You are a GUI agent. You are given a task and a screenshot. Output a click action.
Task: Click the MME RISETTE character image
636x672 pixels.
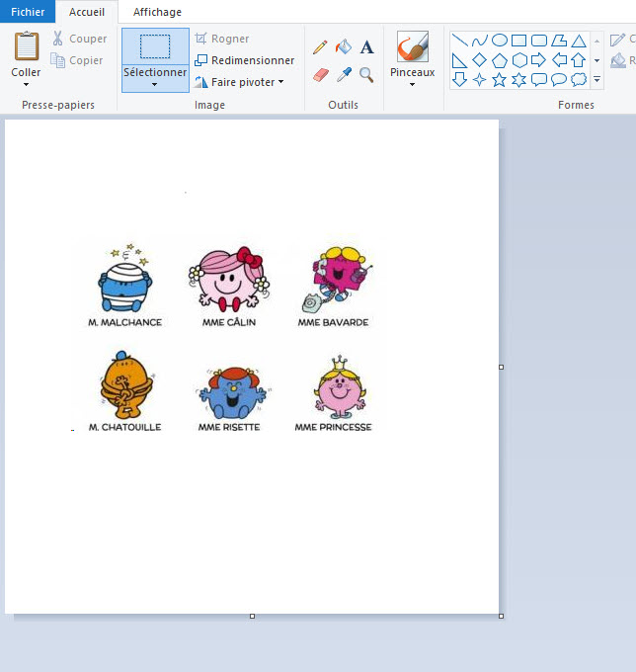232,392
